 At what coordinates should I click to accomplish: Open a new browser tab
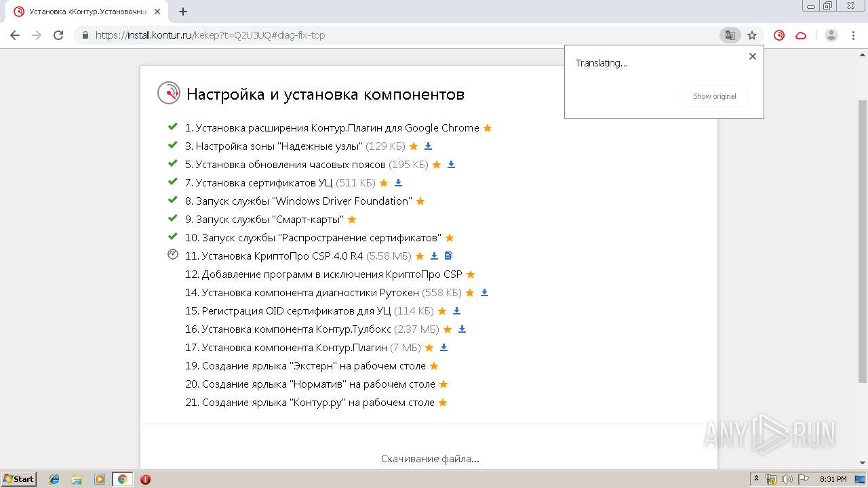pos(183,12)
